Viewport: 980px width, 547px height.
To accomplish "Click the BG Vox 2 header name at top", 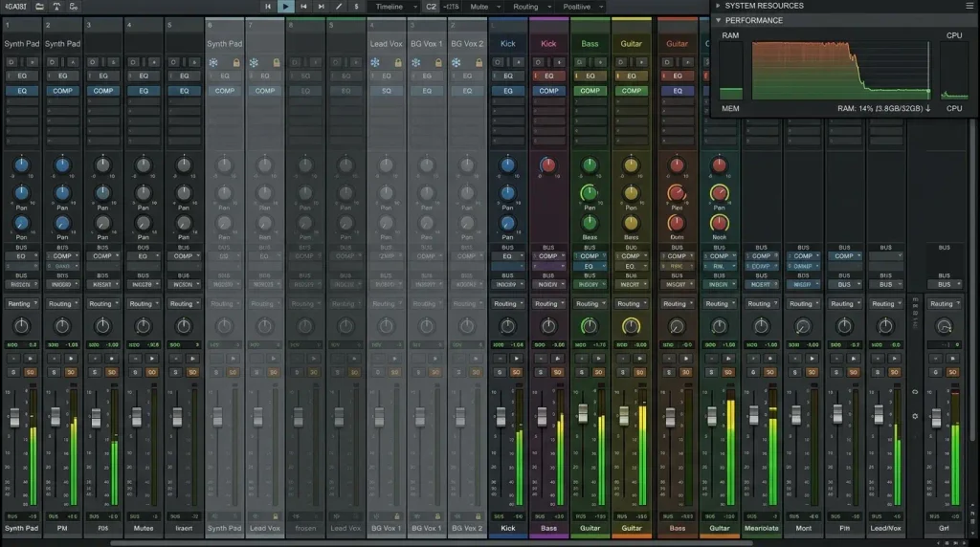I will tap(467, 44).
